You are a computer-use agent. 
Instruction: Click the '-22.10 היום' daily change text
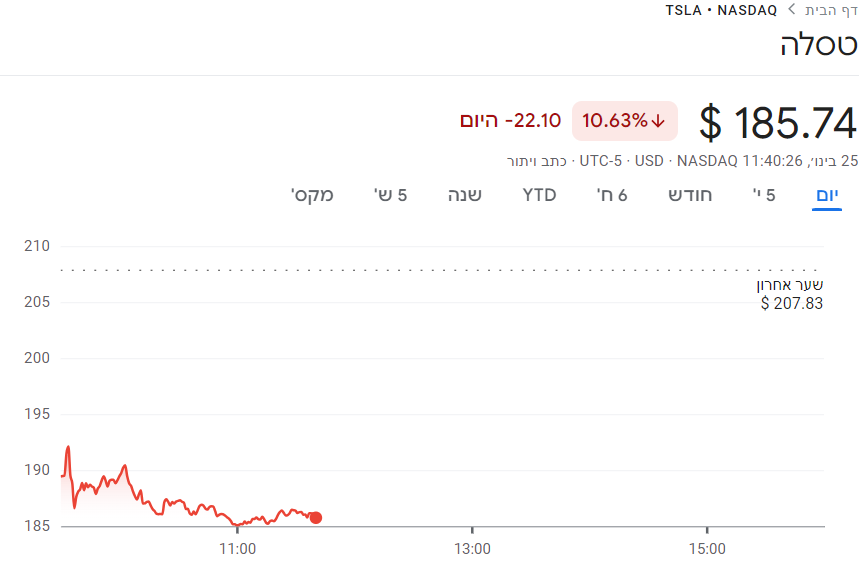(x=510, y=121)
